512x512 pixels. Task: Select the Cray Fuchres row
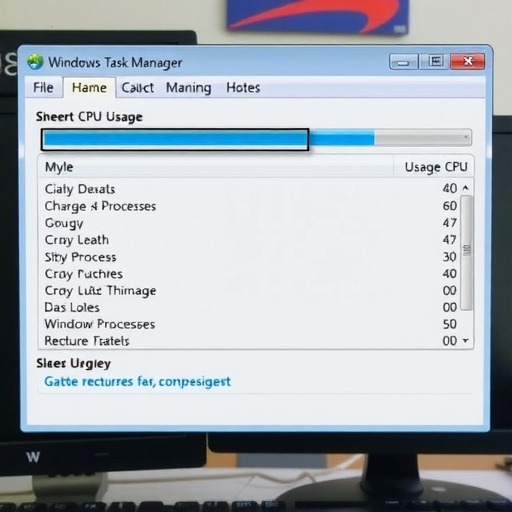[250, 274]
